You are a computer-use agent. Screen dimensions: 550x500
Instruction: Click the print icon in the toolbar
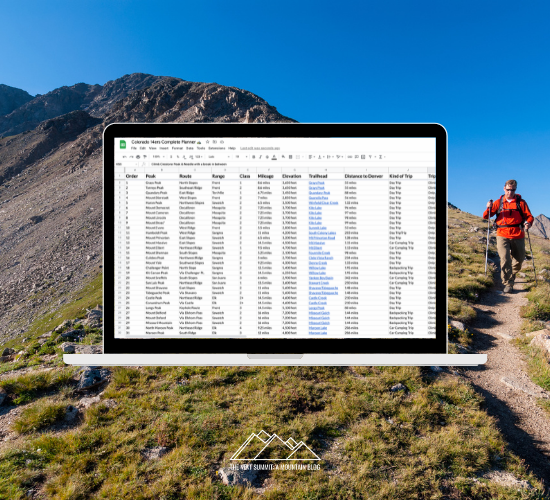138,157
